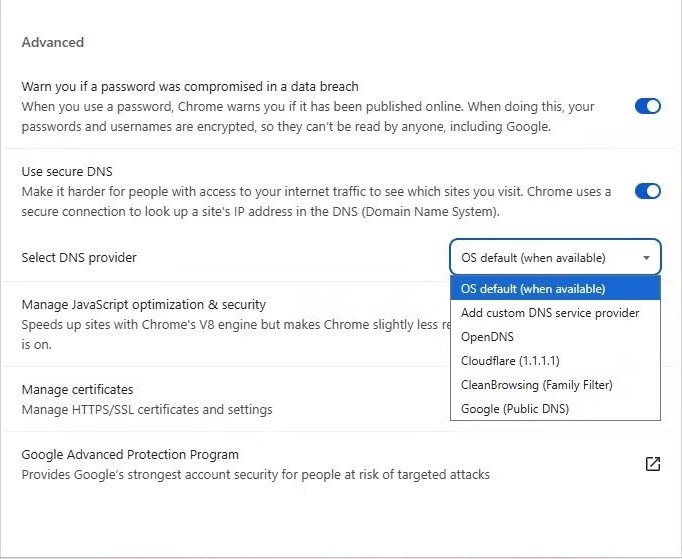Viewport: 682px width, 559px height.
Task: Click the DNS provider dropdown arrow
Action: coord(647,258)
